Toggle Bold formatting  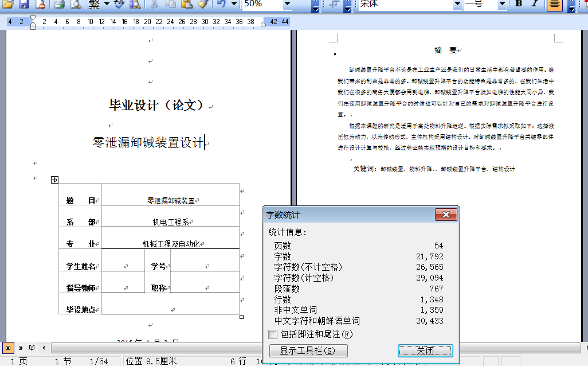[519, 4]
